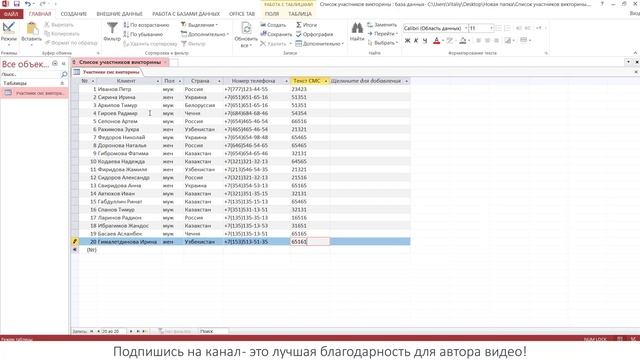
Task: Open the Режим view button
Action: (9, 33)
